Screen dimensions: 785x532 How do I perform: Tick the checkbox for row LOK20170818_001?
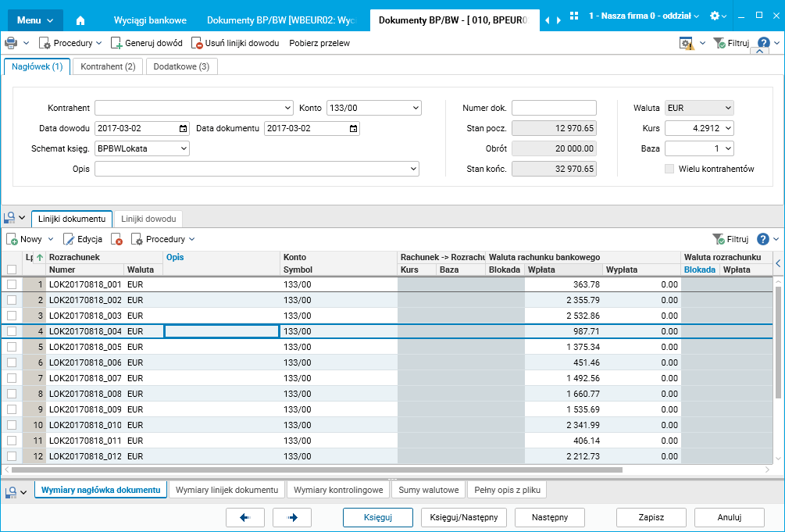pyautogui.click(x=12, y=285)
